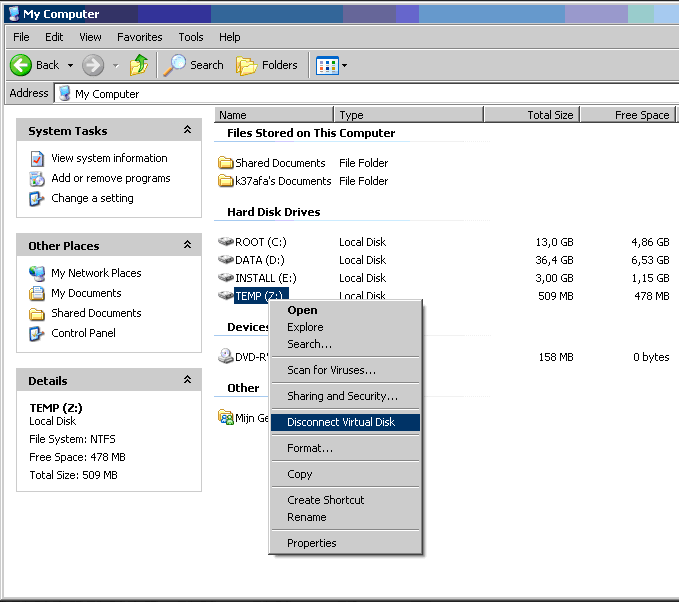Click the Address bar My Computer field
Image resolution: width=679 pixels, height=602 pixels.
click(366, 94)
